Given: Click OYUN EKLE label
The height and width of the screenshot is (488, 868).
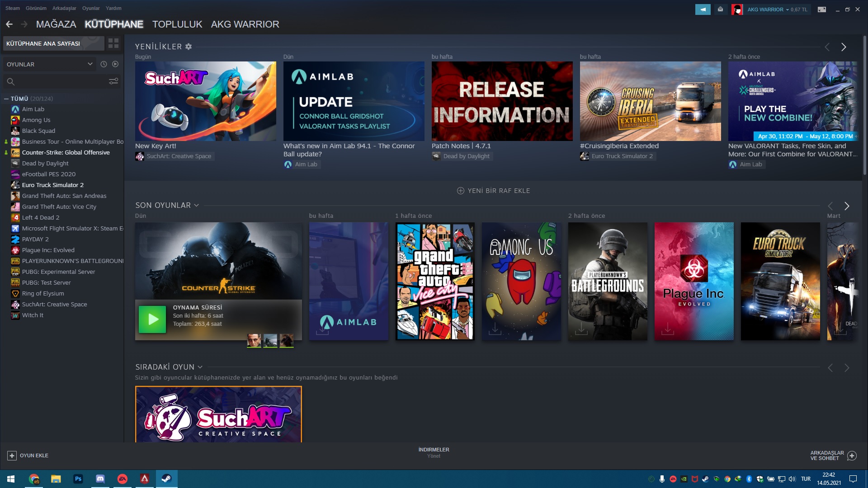Looking at the screenshot, I should [x=34, y=455].
